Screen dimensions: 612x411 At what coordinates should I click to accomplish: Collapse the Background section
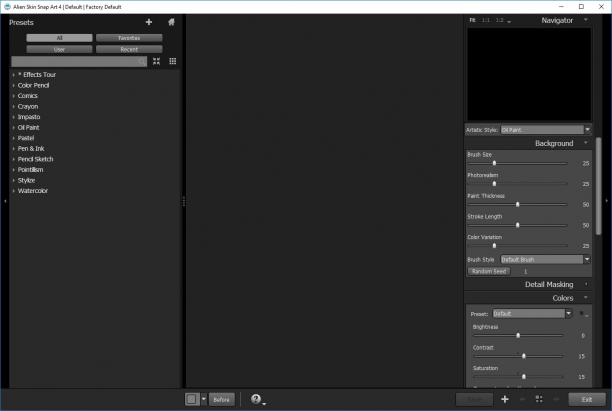click(x=585, y=143)
